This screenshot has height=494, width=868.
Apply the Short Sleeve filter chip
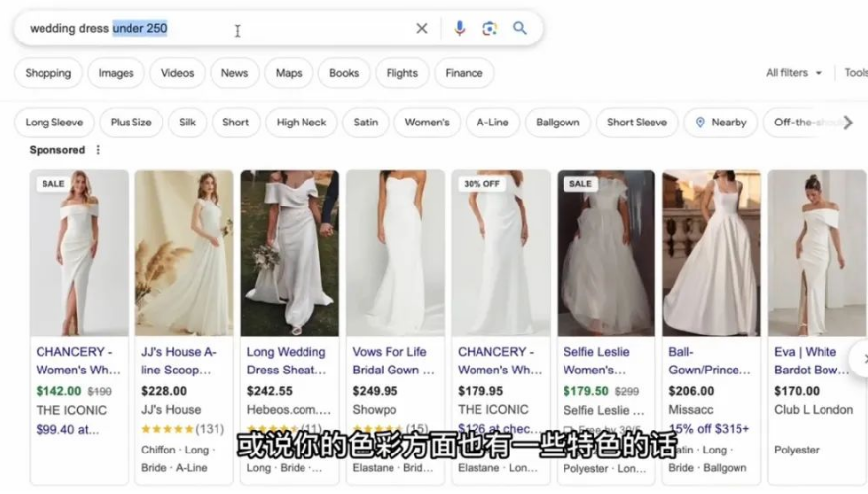[x=637, y=123]
